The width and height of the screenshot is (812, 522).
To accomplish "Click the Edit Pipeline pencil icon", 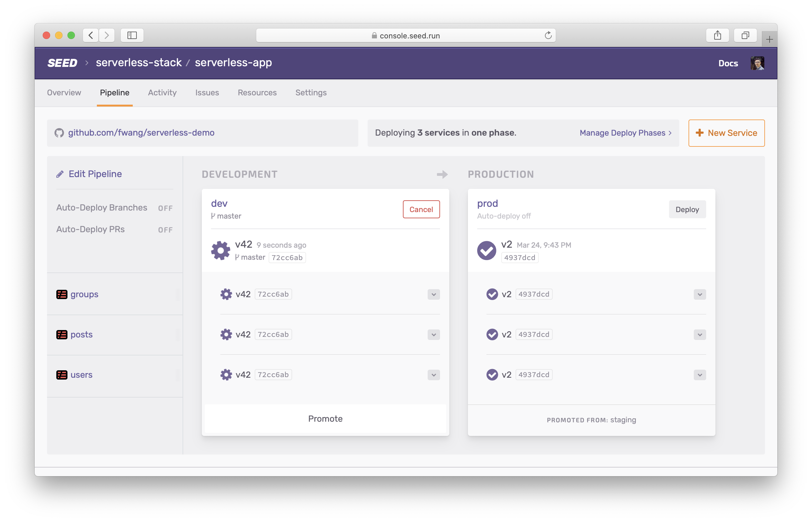I will [59, 174].
